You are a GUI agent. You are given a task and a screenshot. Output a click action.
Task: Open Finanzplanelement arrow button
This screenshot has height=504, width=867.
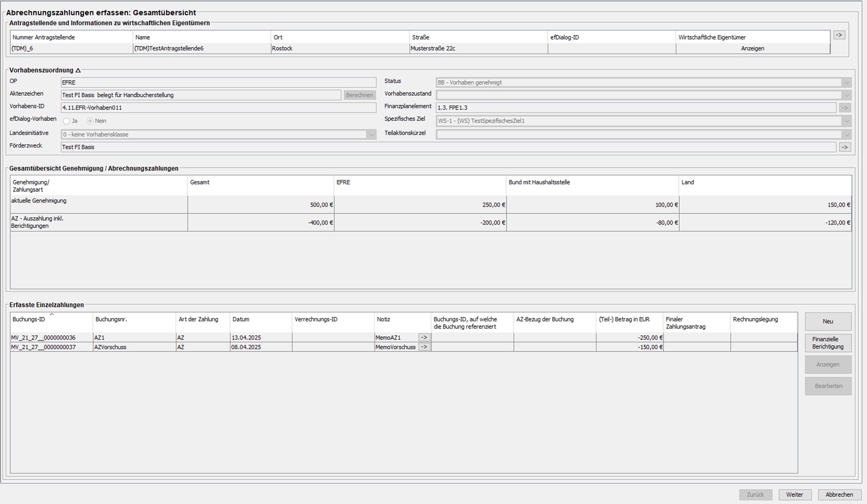pyautogui.click(x=844, y=108)
